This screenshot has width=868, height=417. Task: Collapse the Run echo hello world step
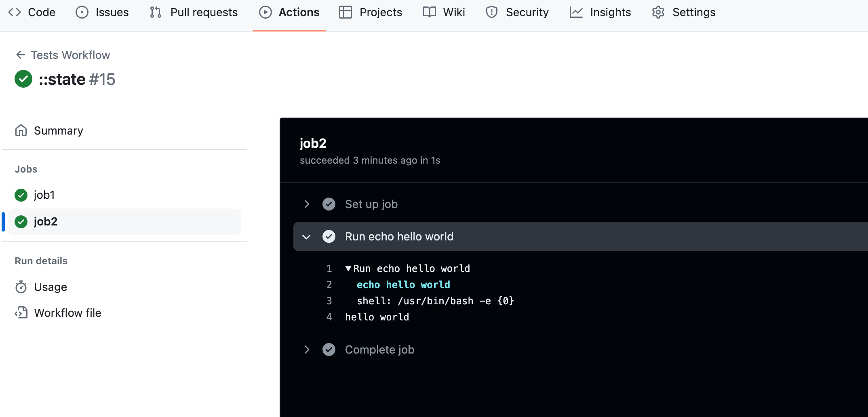306,236
